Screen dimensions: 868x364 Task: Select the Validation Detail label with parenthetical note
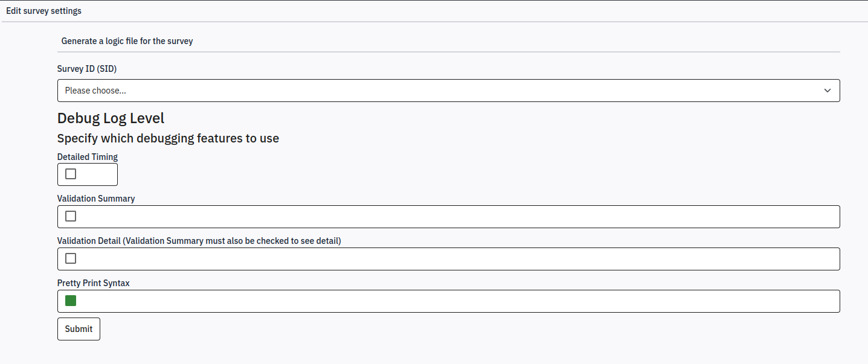tap(199, 241)
